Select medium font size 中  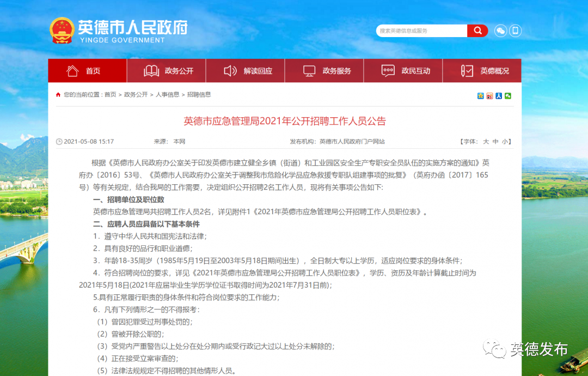click(x=495, y=142)
